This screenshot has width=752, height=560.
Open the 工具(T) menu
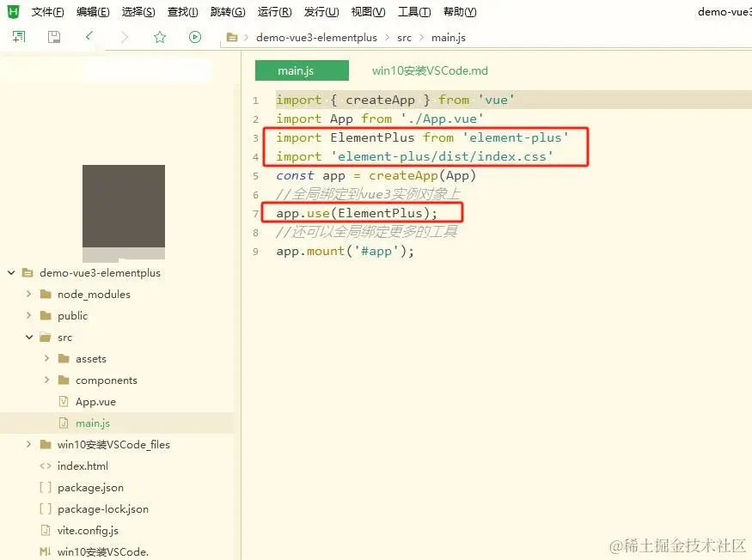tap(414, 11)
